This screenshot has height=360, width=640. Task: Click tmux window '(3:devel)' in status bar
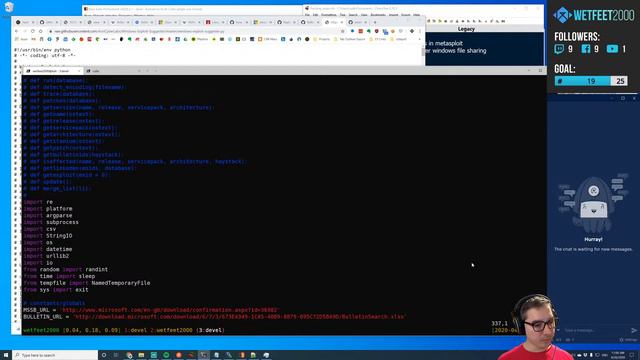click(x=210, y=330)
